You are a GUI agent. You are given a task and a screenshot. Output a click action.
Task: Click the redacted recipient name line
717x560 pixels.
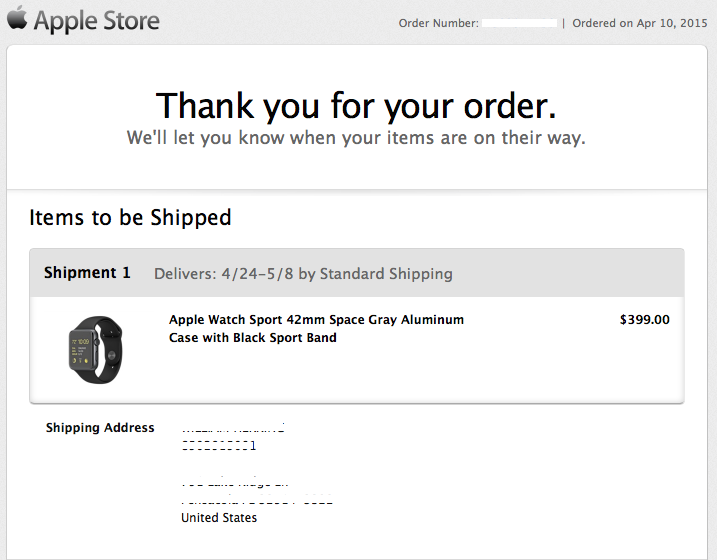(x=233, y=428)
